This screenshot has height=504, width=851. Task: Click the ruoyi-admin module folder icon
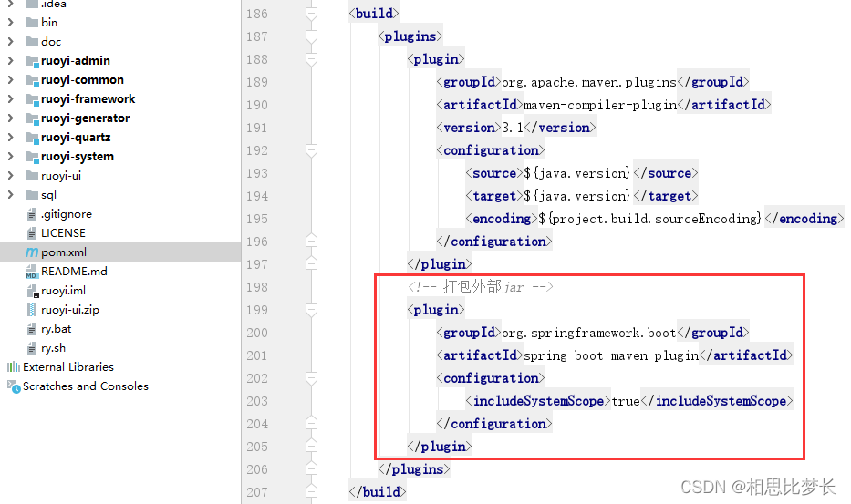point(32,61)
